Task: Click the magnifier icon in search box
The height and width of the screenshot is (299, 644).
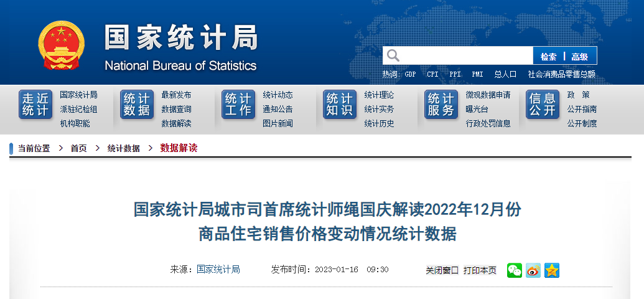Action: click(x=393, y=56)
